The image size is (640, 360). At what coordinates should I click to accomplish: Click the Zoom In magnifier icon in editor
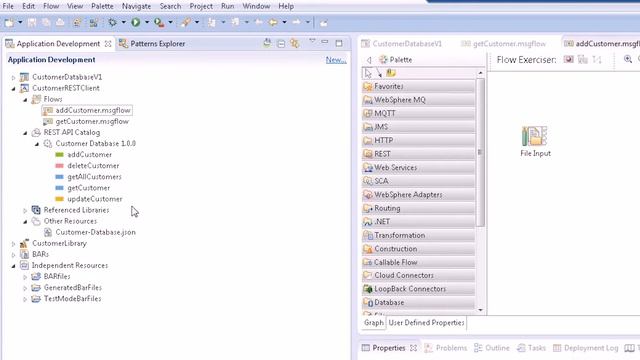tap(628, 60)
